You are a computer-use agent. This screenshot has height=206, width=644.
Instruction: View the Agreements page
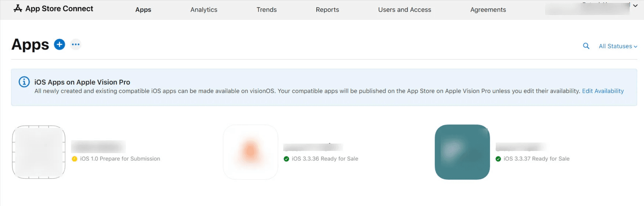[x=488, y=10]
